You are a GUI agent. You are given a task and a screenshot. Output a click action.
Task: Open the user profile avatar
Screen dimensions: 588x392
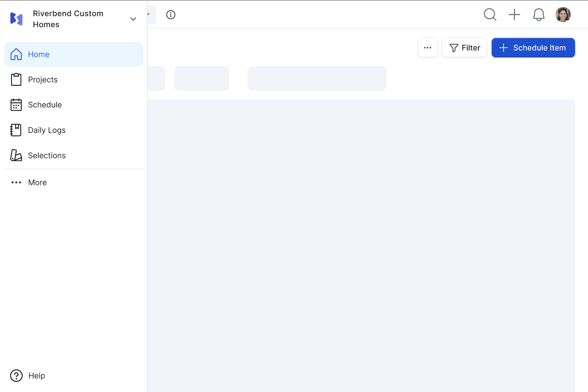[563, 15]
